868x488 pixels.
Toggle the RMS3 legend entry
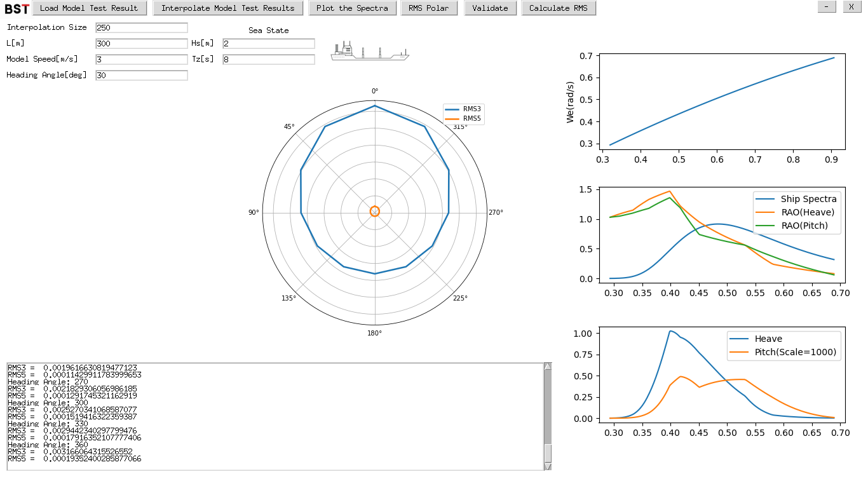[x=471, y=110]
